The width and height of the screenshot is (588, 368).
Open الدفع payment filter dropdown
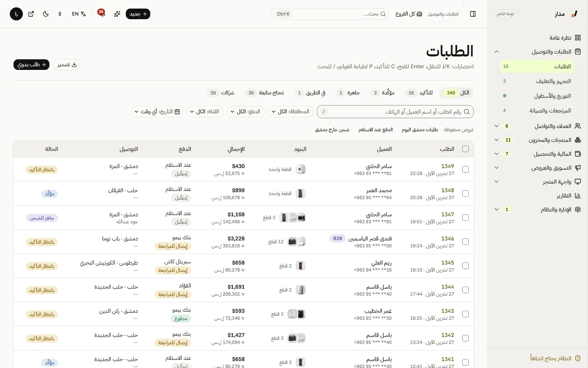pyautogui.click(x=245, y=112)
